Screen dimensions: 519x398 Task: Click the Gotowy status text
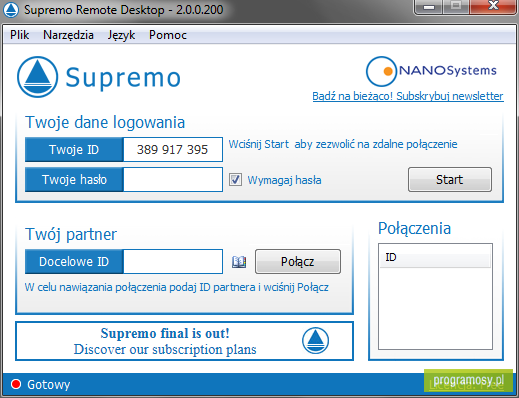(49, 385)
